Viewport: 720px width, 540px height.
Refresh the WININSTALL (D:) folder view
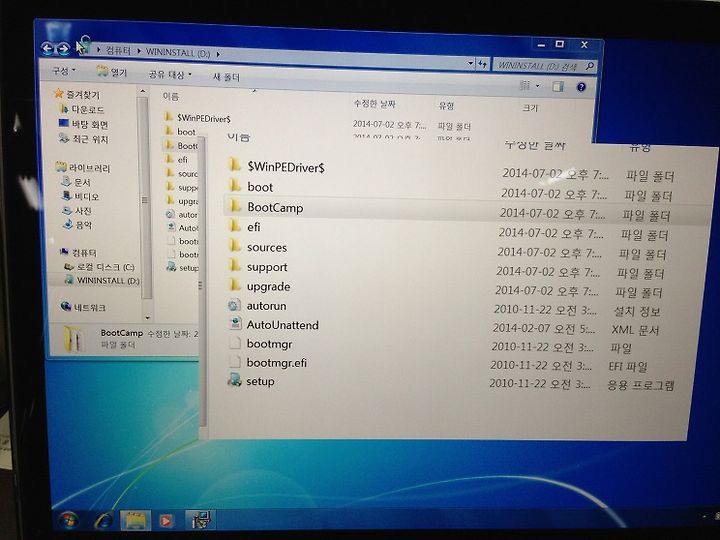(x=482, y=64)
